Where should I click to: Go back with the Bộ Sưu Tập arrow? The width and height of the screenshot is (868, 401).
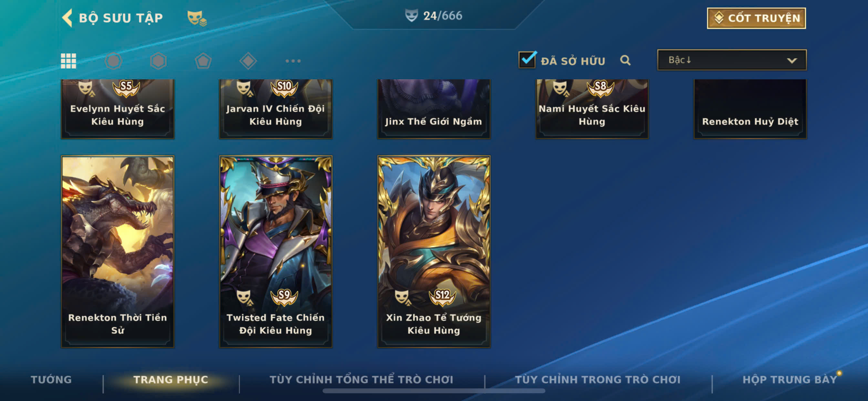point(67,18)
